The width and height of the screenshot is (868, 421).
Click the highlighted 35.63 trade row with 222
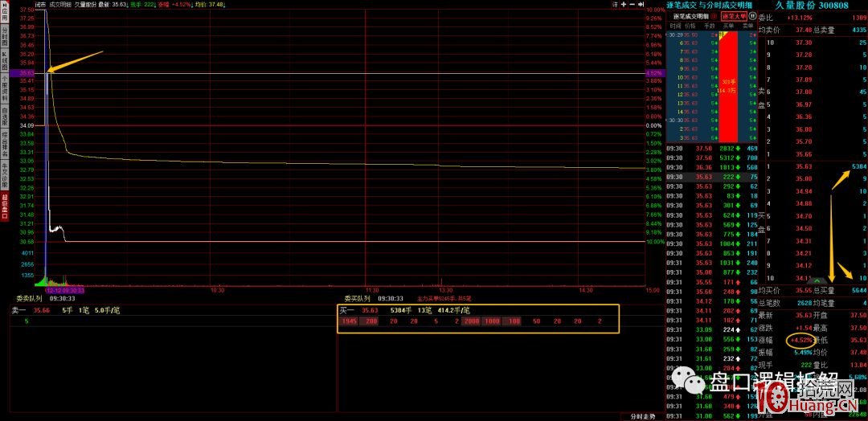coord(712,177)
